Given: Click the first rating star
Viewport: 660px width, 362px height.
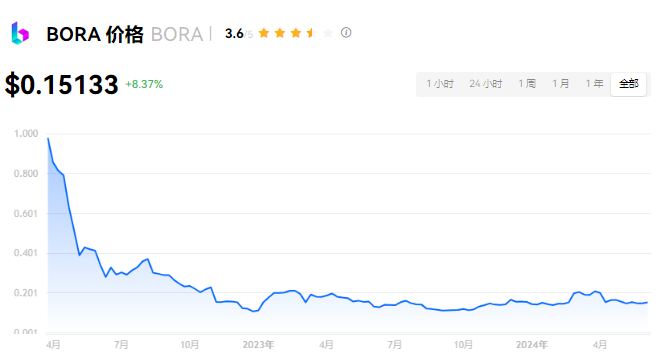Looking at the screenshot, I should [264, 33].
